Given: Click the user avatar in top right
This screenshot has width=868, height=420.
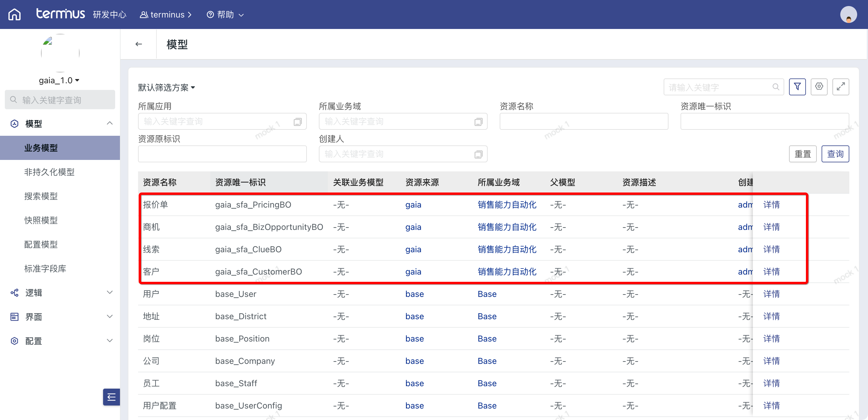Looking at the screenshot, I should coord(848,15).
